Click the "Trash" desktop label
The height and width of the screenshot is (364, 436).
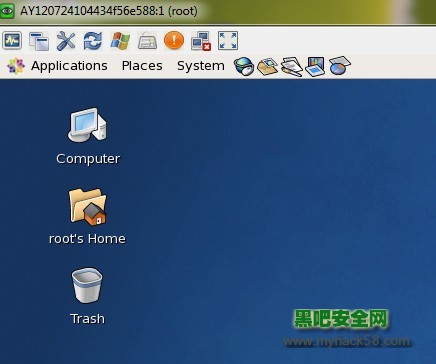coord(88,319)
